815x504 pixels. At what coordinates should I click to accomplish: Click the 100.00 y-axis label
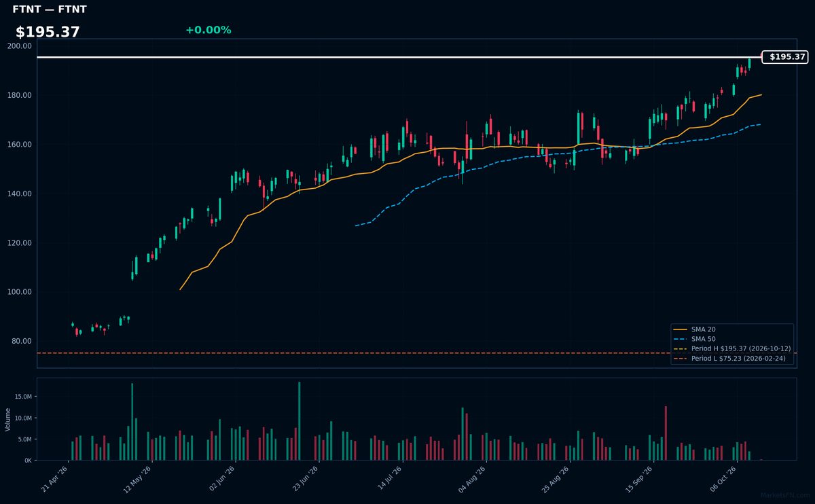pos(20,292)
